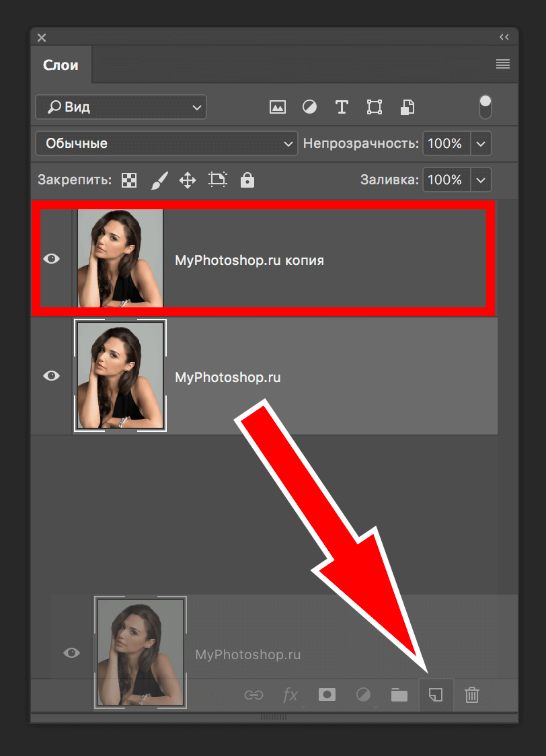Viewport: 546px width, 756px height.
Task: Click the lock all padlock icon
Action: point(247,180)
